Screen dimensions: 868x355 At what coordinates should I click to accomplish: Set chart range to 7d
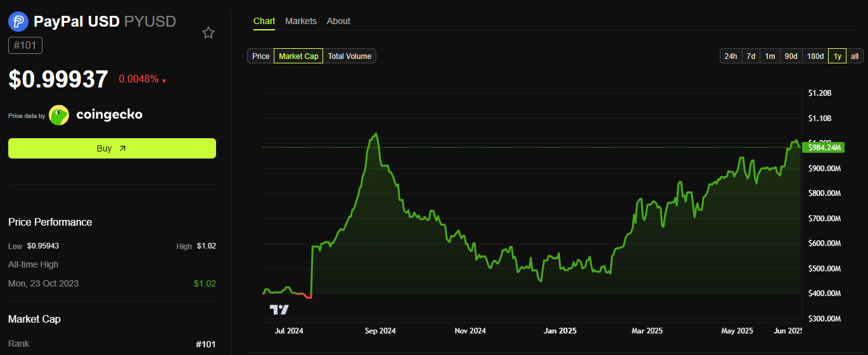pos(751,56)
